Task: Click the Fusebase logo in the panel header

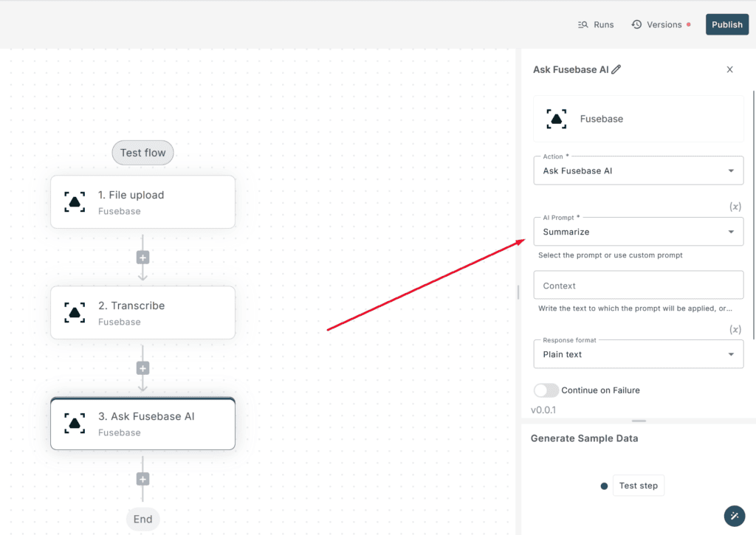Action: 557,119
